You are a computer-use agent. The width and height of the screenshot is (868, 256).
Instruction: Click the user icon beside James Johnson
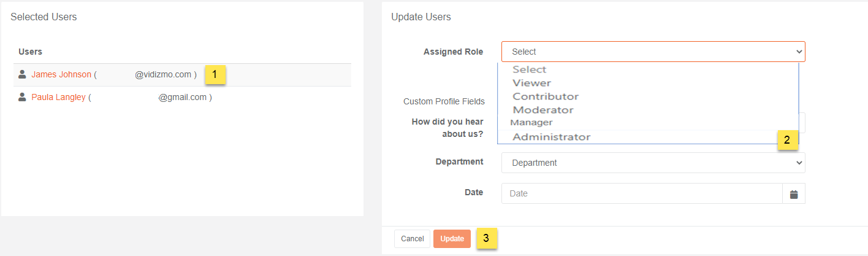click(23, 74)
